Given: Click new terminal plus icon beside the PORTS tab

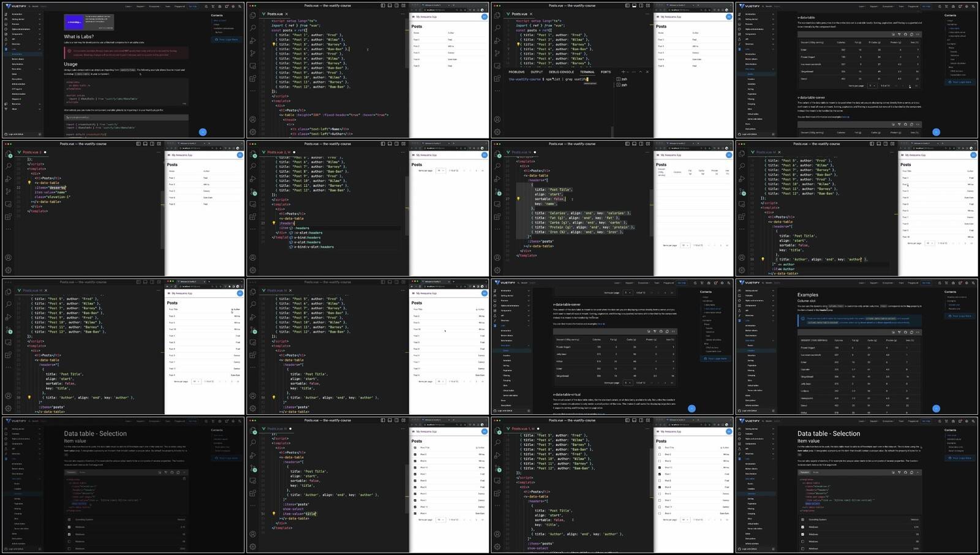Looking at the screenshot, I should click(x=623, y=72).
